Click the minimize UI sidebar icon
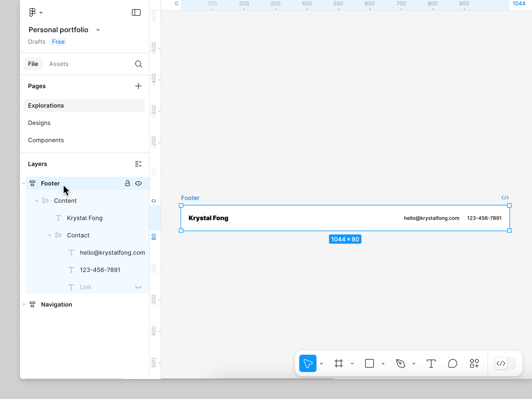The width and height of the screenshot is (532, 399). pos(136,12)
